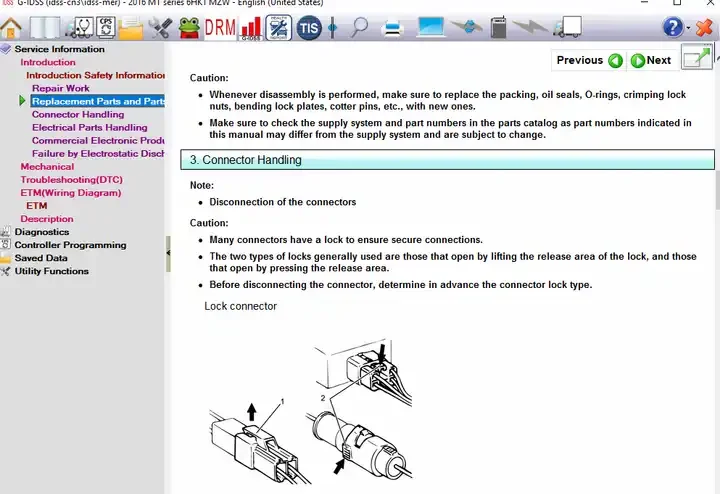Collapse the left navigation panel handle

click(x=168, y=253)
